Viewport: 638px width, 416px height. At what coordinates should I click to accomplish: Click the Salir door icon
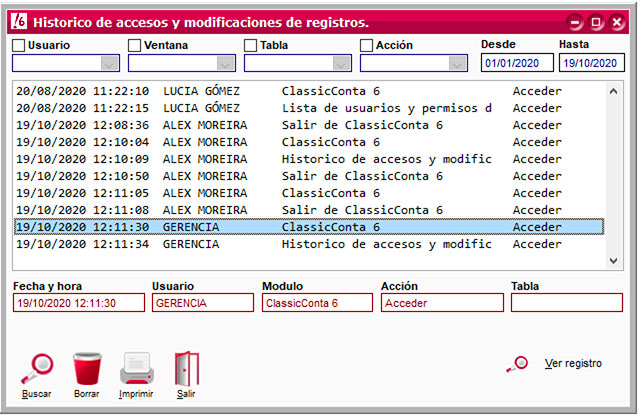point(187,369)
